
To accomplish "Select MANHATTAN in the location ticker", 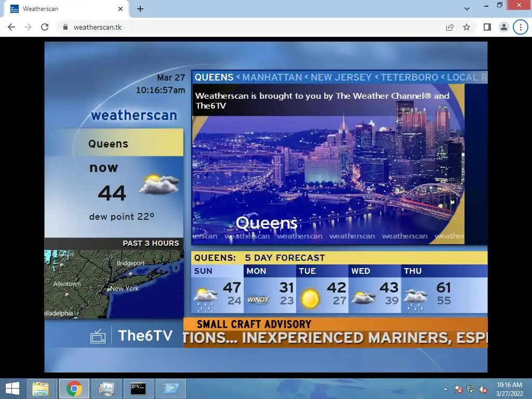I will [272, 77].
